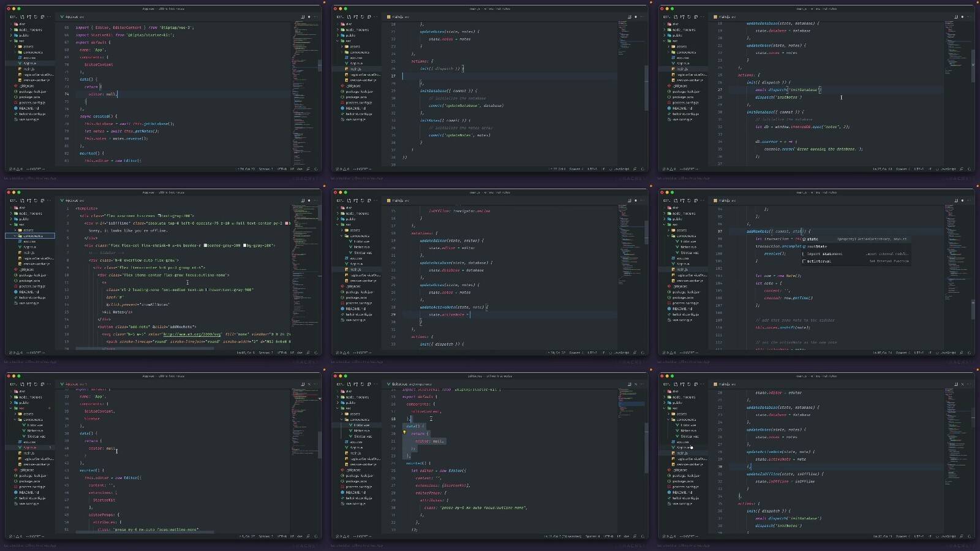This screenshot has width=980, height=551.
Task: Select main.js tab in top-middle window
Action: pos(398,17)
